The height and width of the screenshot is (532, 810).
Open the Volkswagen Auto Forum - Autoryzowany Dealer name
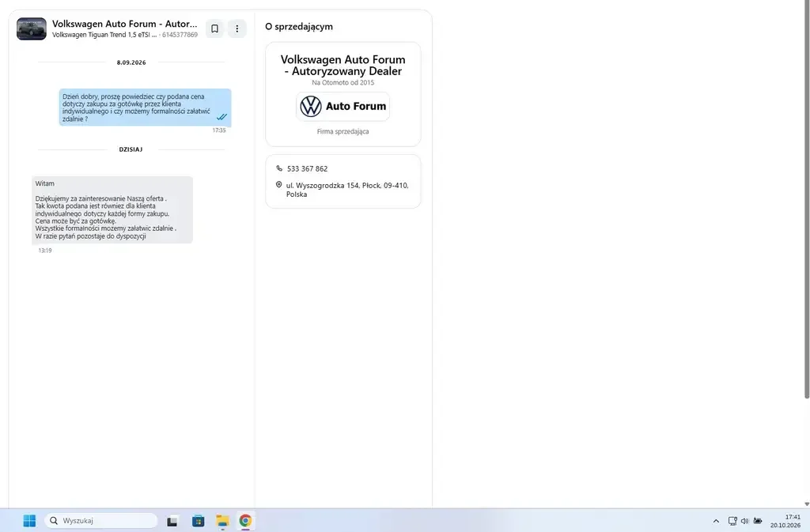pyautogui.click(x=343, y=66)
